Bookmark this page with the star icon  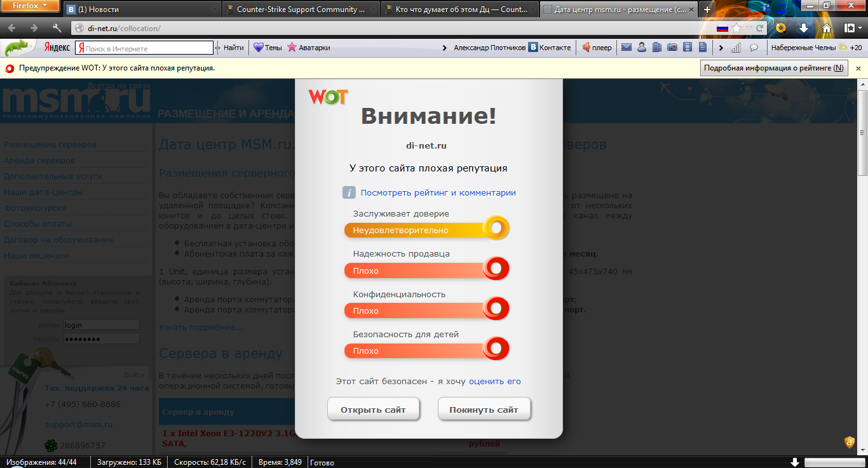tap(736, 29)
